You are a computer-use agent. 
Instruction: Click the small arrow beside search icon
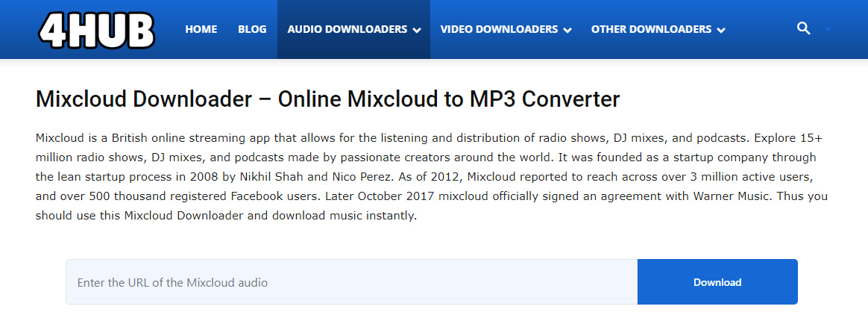828,29
